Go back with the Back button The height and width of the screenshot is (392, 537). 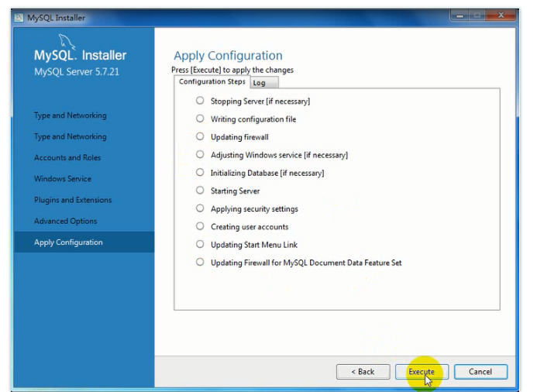[363, 371]
